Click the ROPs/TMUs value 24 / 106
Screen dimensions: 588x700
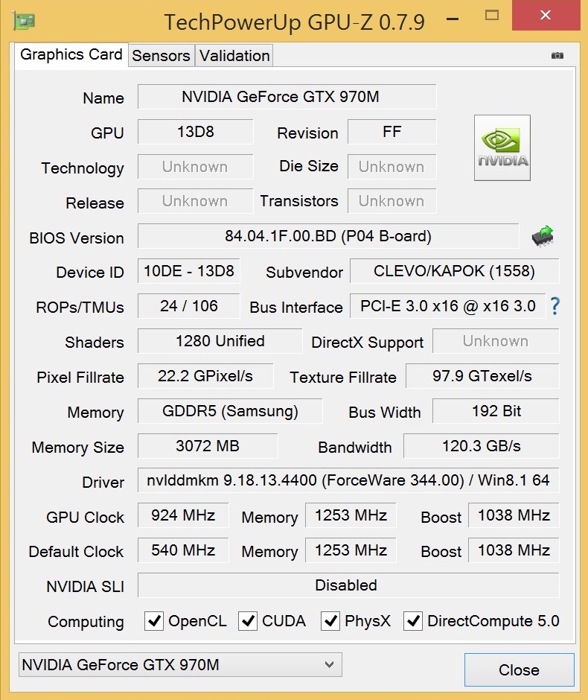189,306
